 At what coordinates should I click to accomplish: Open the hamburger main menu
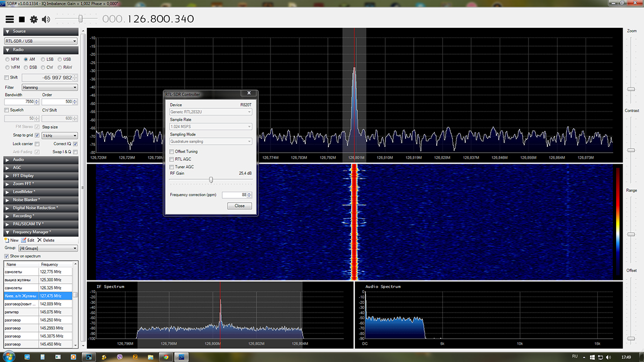click(10, 19)
